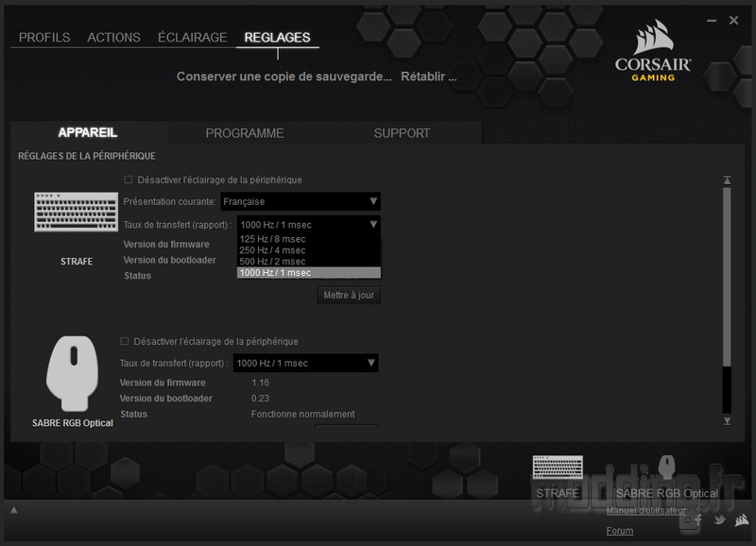The image size is (756, 546).
Task: Switch to the PROGRAMME sub-tab
Action: coord(245,133)
